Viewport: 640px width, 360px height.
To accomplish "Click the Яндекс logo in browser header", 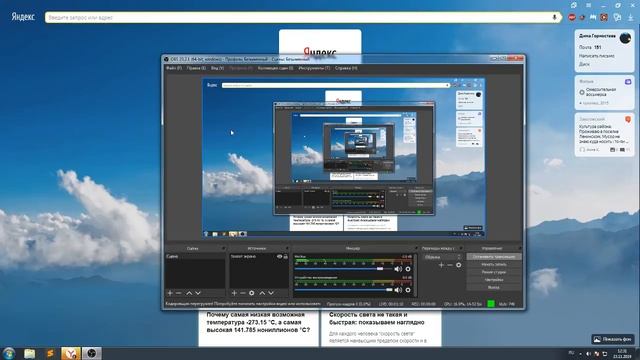I will click(x=23, y=17).
